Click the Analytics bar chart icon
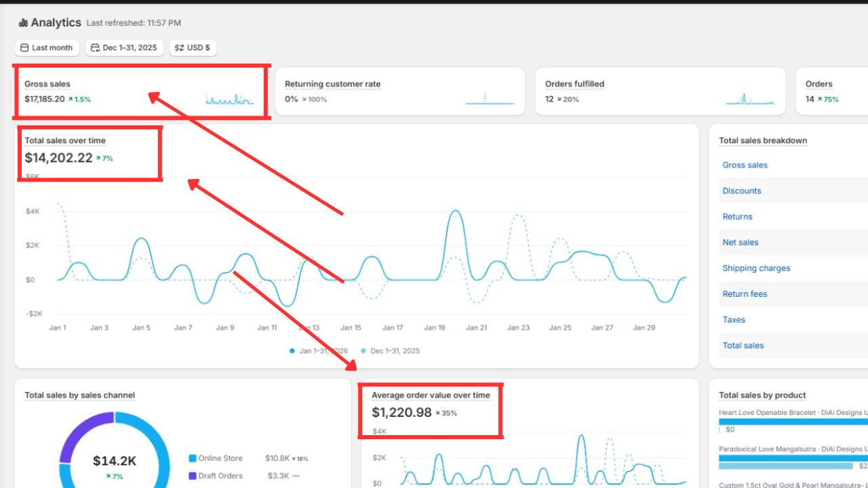 pyautogui.click(x=23, y=23)
